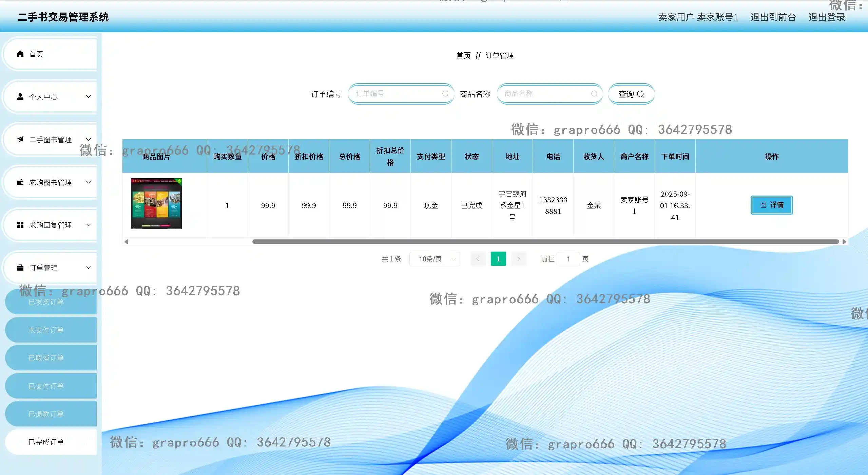Open the 已完成订单 menu item
Image resolution: width=868 pixels, height=475 pixels.
[46, 442]
